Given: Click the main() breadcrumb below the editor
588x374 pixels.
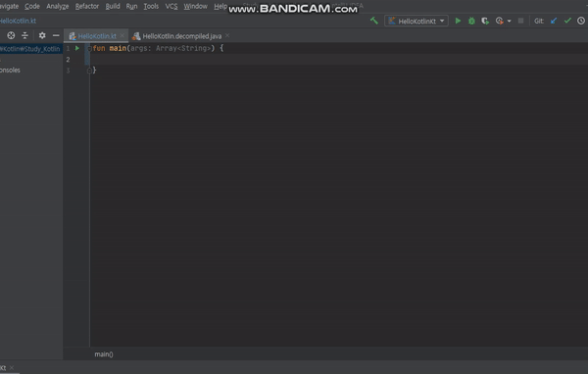Looking at the screenshot, I should [104, 354].
